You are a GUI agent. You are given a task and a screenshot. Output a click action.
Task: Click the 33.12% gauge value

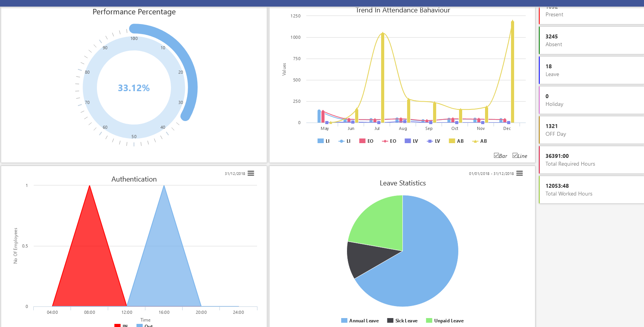coord(134,88)
